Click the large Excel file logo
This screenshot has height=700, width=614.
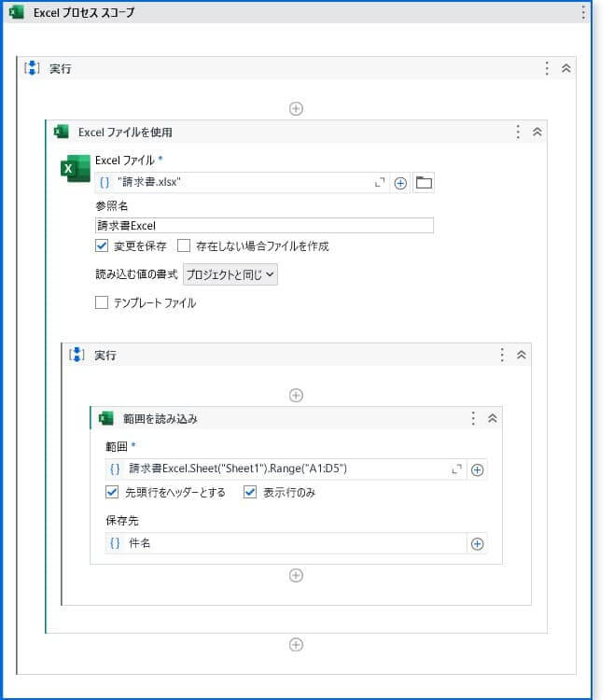pos(75,168)
